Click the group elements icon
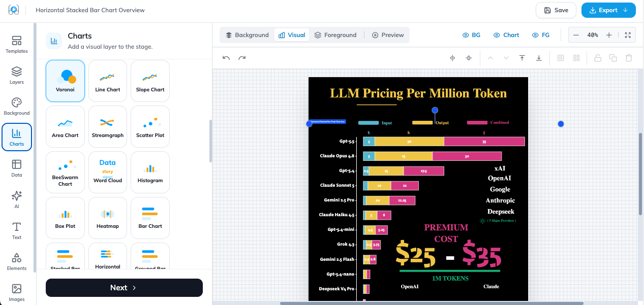This screenshot has width=644, height=305. click(561, 58)
